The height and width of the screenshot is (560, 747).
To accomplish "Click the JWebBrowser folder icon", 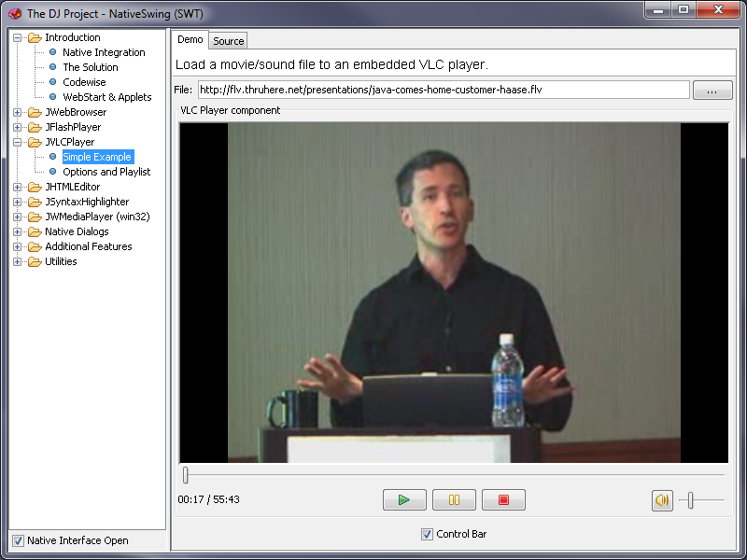I will pyautogui.click(x=35, y=112).
